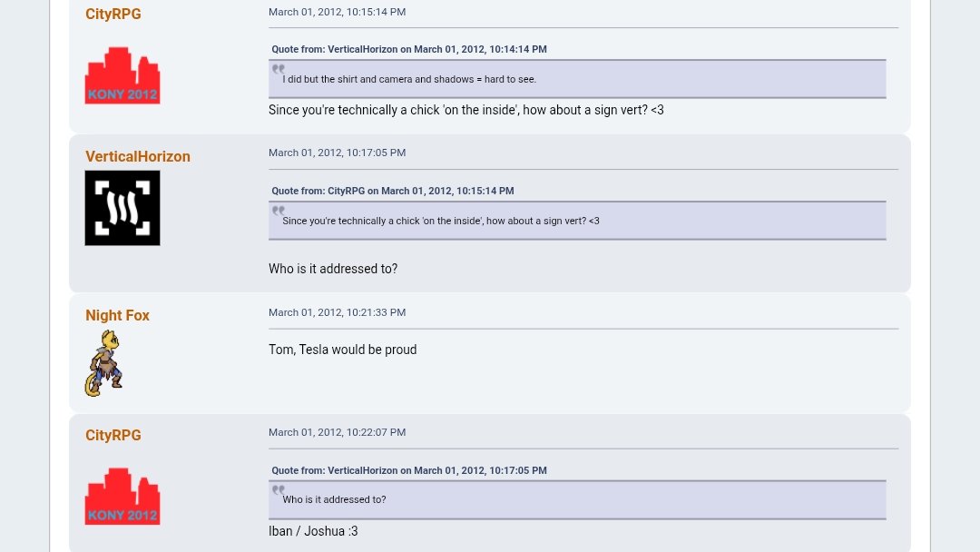Open CityRPG profile from first post
This screenshot has height=552, width=980.
[113, 15]
